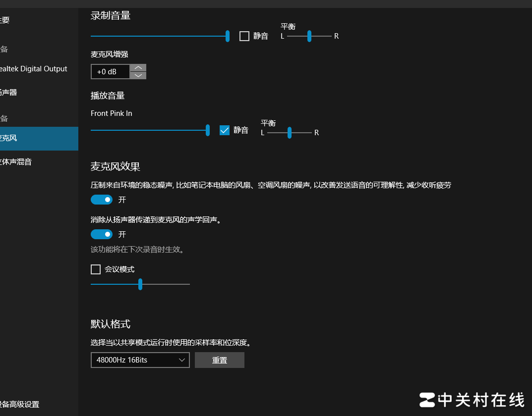Enable the 会议模式 checkbox
The height and width of the screenshot is (416, 532).
tap(96, 269)
